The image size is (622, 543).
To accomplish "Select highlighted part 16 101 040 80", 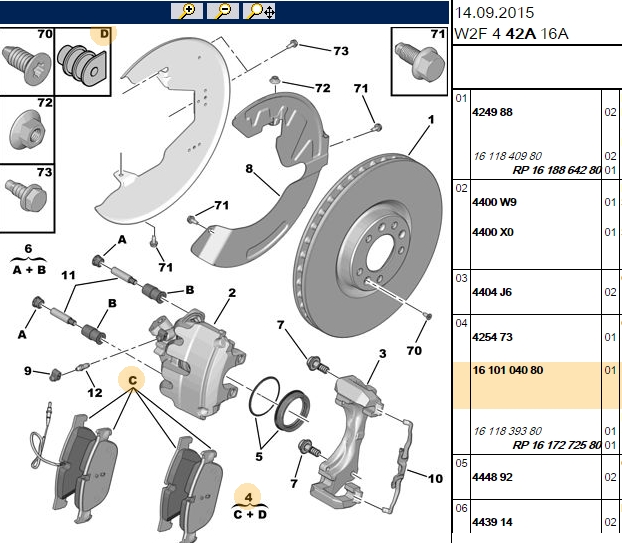I will pyautogui.click(x=508, y=370).
